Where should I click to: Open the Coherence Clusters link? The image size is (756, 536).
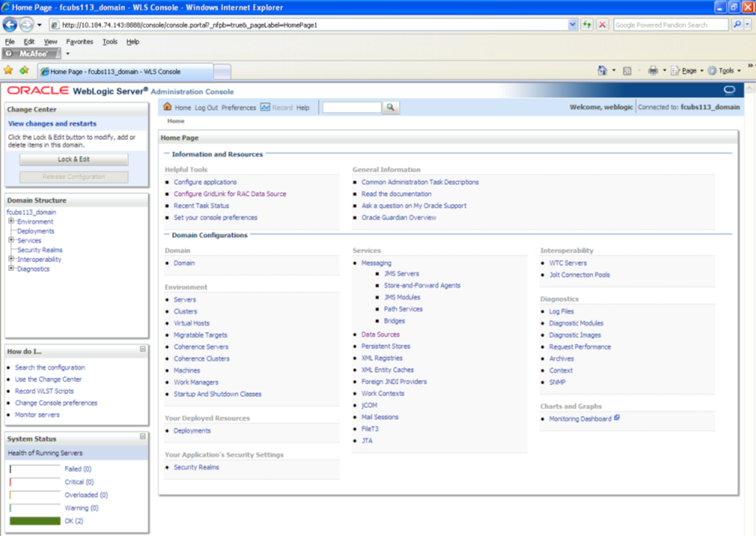[x=202, y=358]
